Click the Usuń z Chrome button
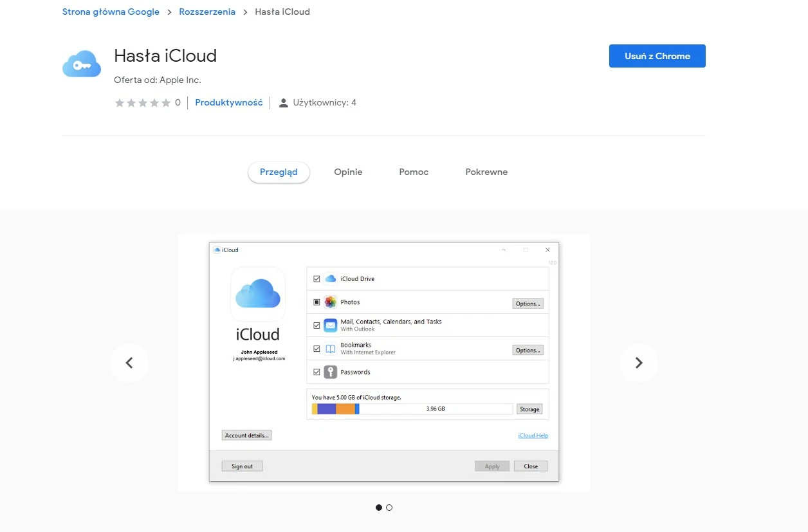Image resolution: width=808 pixels, height=532 pixels. click(657, 56)
